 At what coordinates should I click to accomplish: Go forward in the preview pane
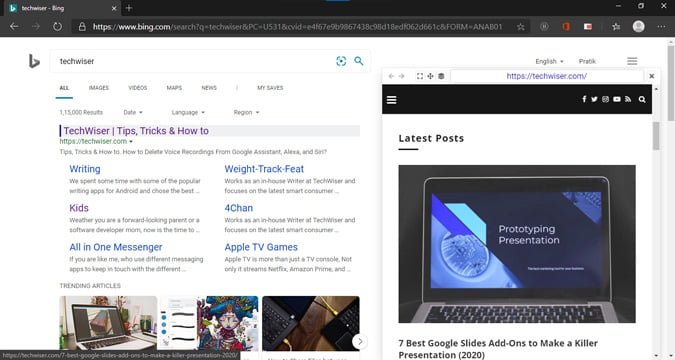[401, 76]
